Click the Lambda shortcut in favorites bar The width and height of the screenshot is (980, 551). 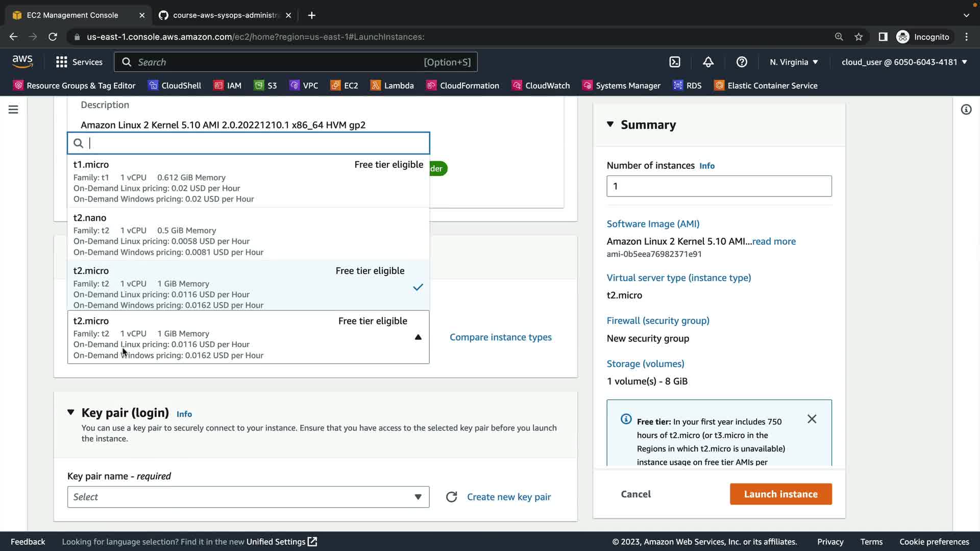[392, 85]
